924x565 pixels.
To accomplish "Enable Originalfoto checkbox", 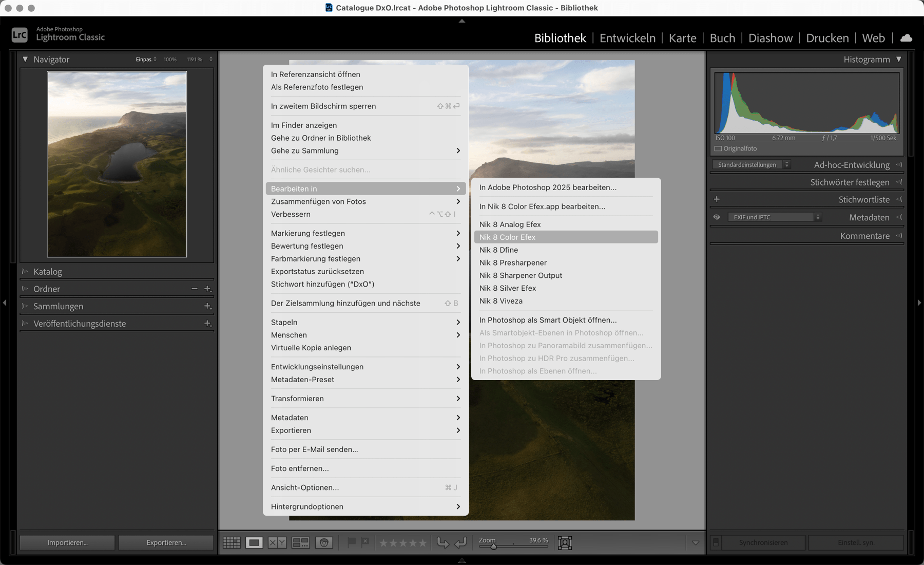I will pyautogui.click(x=718, y=148).
